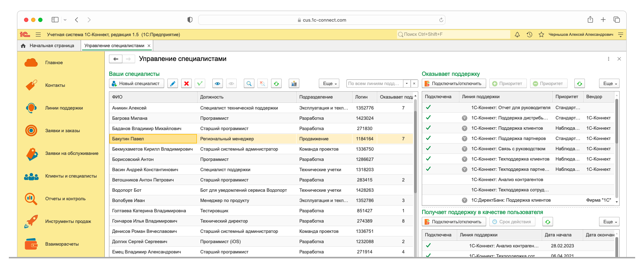This screenshot has height=269, width=644.
Task: Click Подключить/отключить in Оказывает поддержку
Action: pos(454,84)
